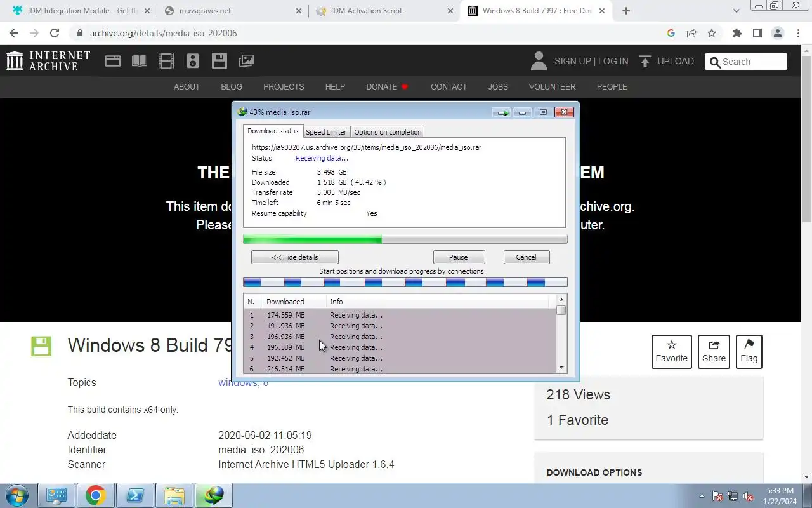Image resolution: width=812 pixels, height=508 pixels.
Task: Click the Chrome address bar URL
Action: click(x=163, y=33)
